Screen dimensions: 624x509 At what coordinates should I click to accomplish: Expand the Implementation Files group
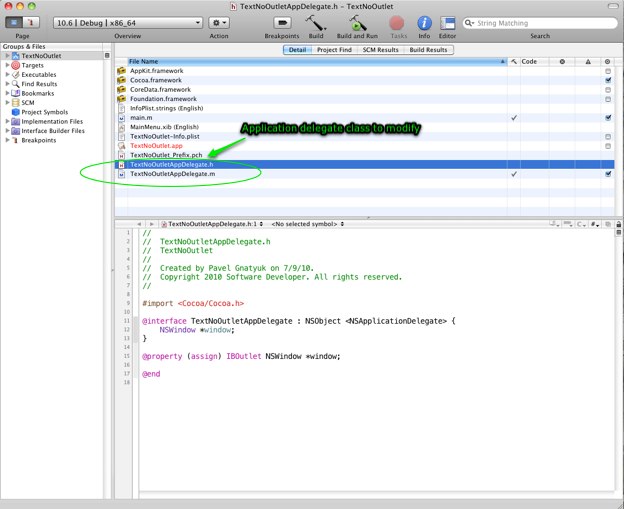(x=7, y=121)
